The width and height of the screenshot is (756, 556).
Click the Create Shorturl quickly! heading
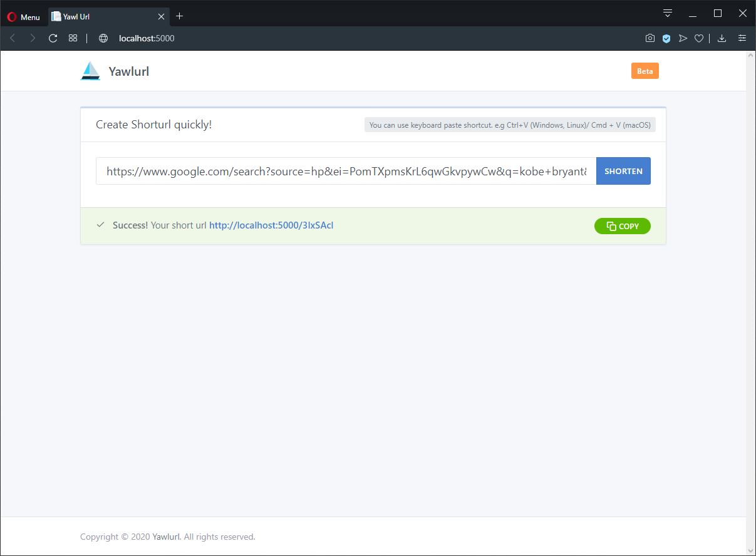153,125
